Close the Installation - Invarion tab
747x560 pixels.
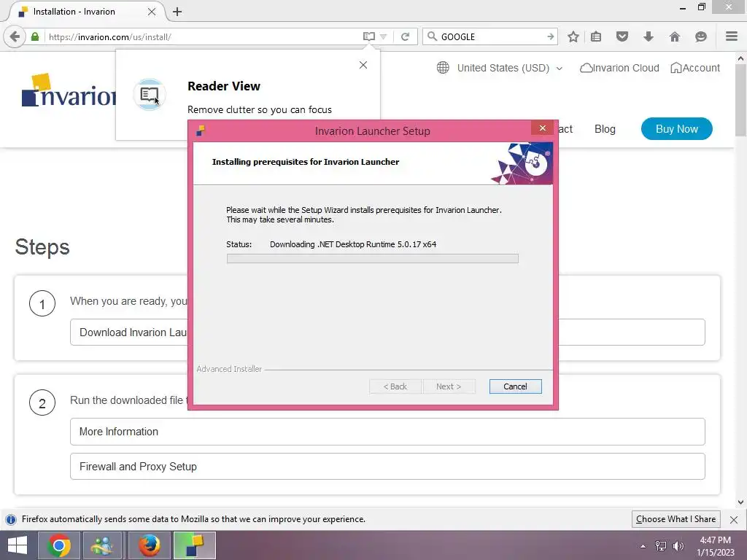point(152,12)
